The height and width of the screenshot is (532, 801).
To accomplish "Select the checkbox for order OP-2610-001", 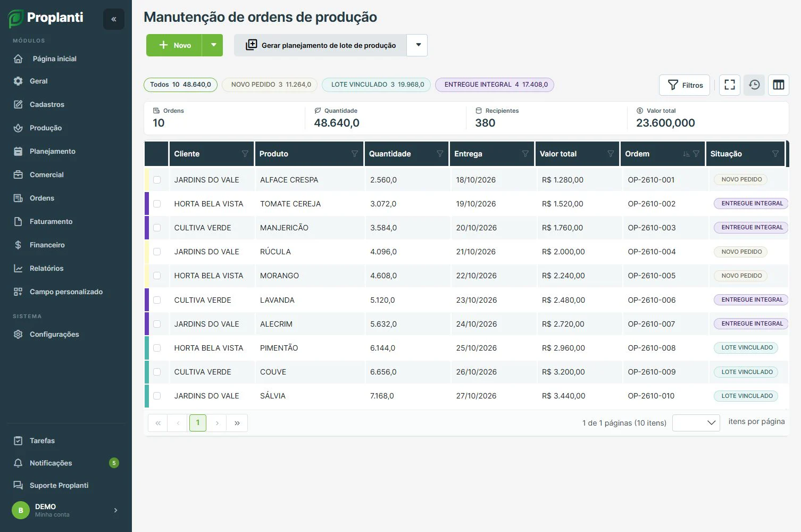I will 157,180.
